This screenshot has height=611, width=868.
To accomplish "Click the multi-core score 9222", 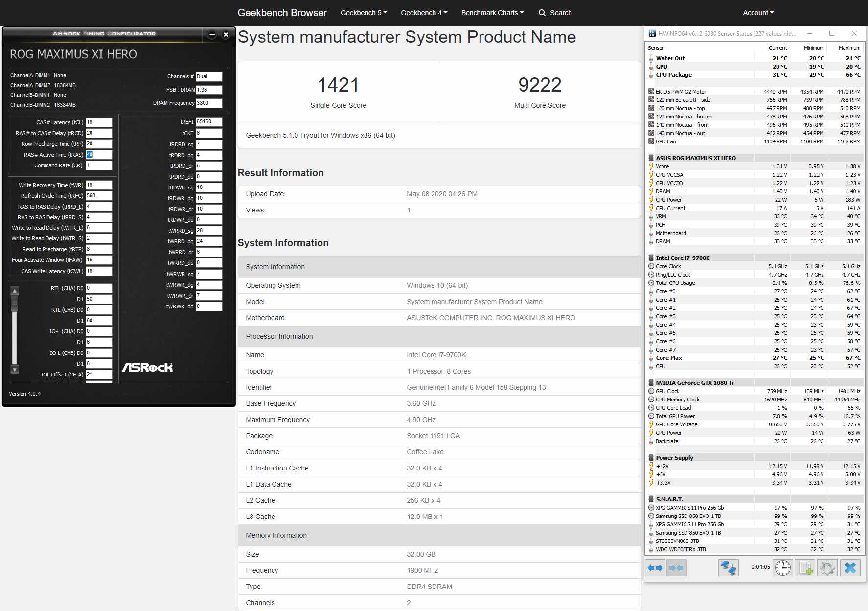I will (540, 85).
